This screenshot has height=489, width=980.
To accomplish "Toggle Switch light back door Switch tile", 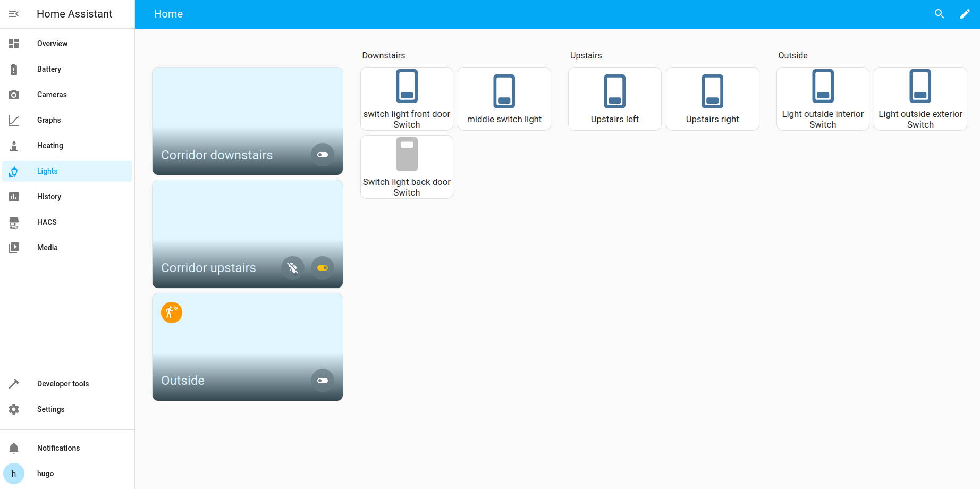I will point(407,166).
